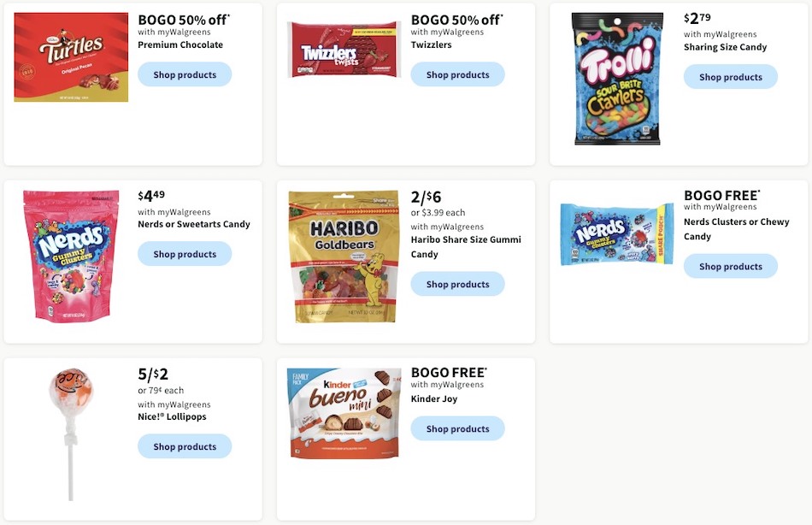
Task: Click Shop products for Nerds Clusters or Chewy Candy
Action: click(x=731, y=266)
